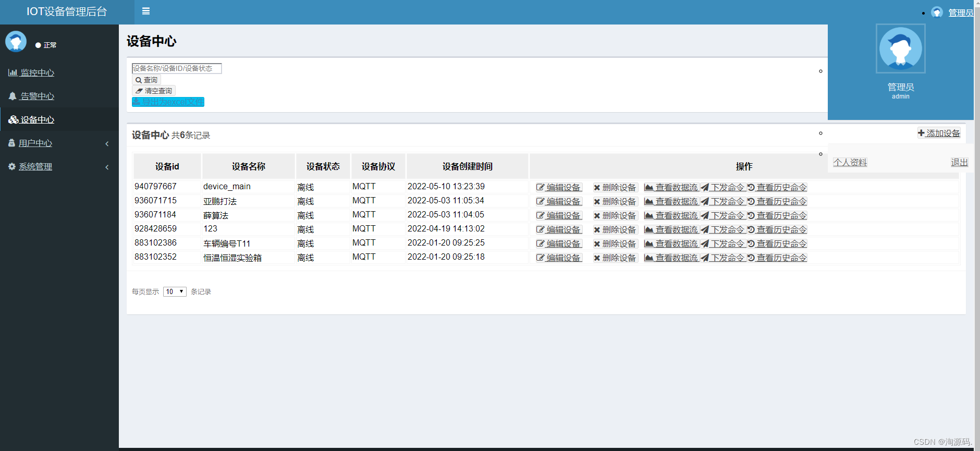Expand the 系统管理 sidebar menu

pyautogui.click(x=30, y=166)
